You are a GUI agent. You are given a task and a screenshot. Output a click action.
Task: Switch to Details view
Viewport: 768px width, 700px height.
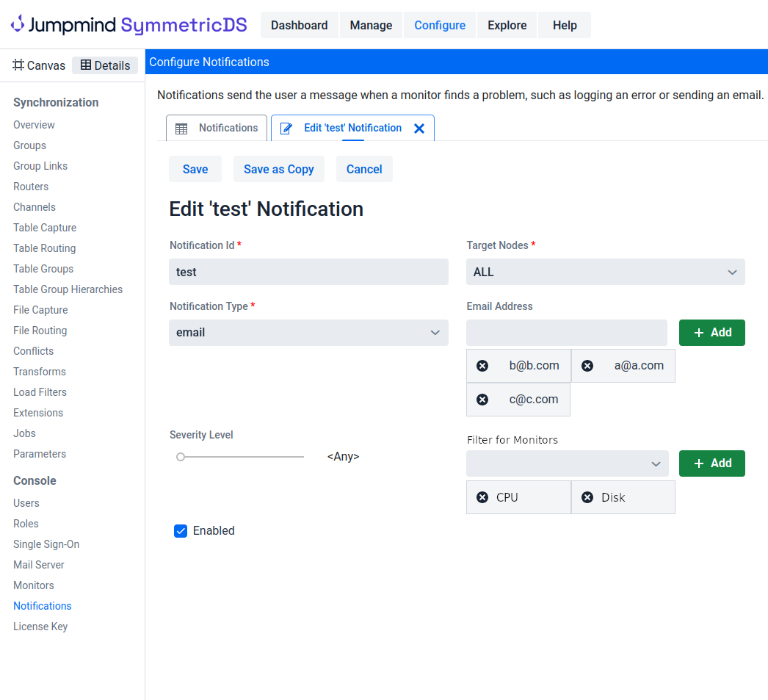(105, 65)
